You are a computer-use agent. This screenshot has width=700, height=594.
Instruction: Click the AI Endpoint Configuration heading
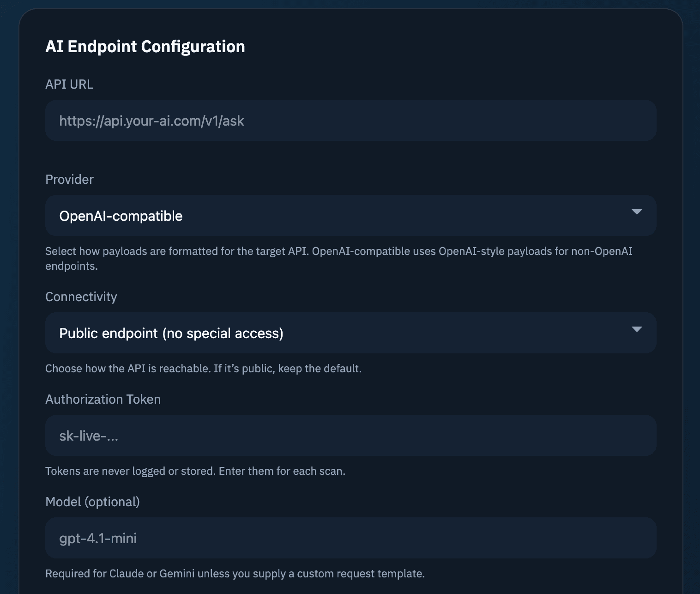click(145, 46)
